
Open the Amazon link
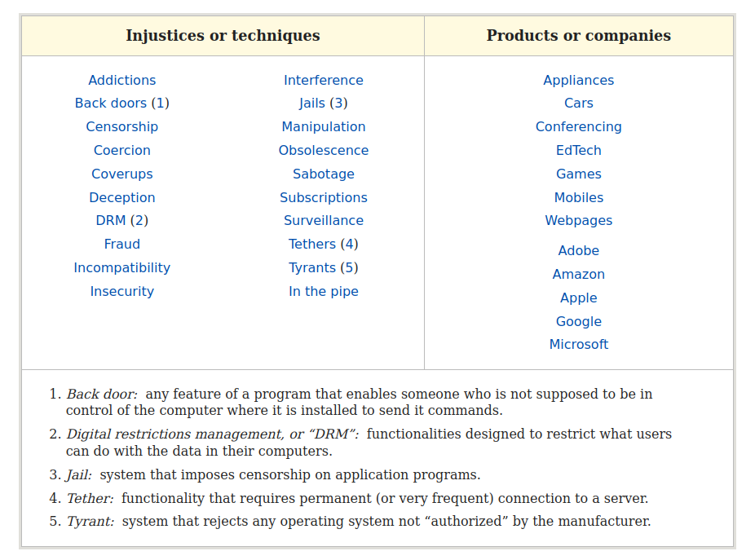tap(579, 274)
